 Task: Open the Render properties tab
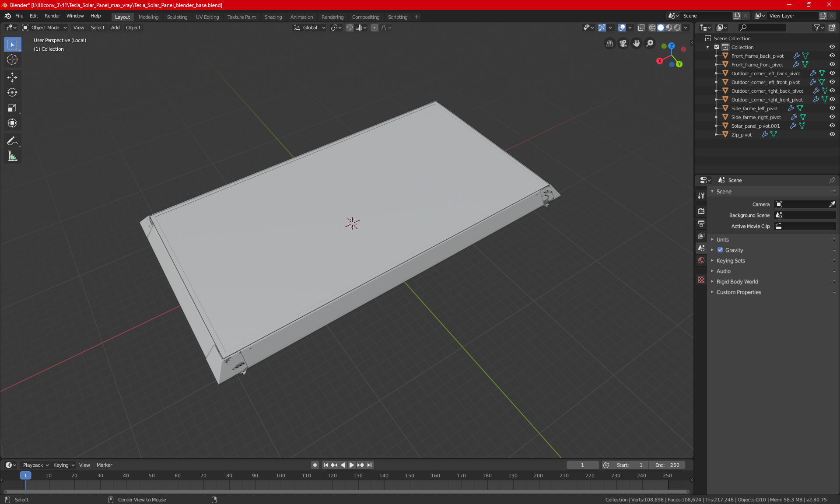tap(701, 211)
